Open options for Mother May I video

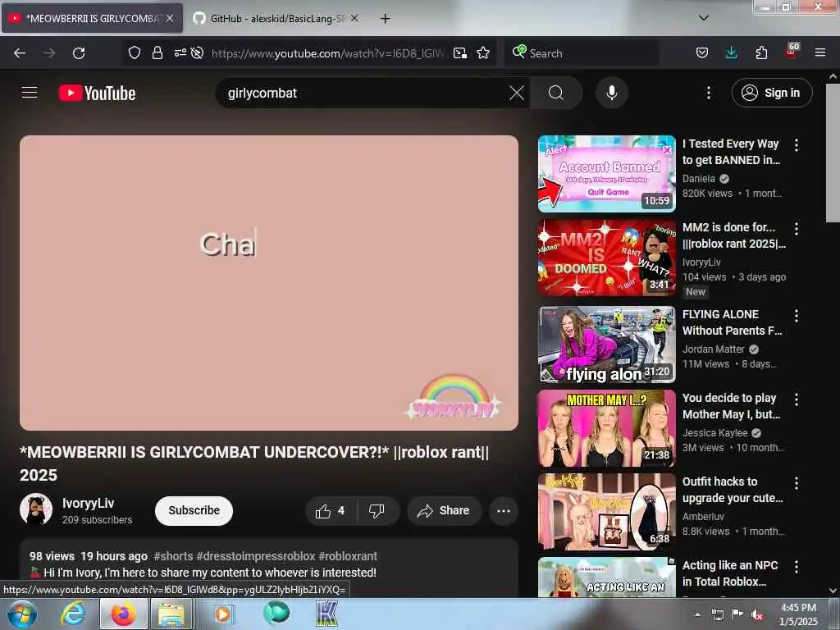pos(796,399)
